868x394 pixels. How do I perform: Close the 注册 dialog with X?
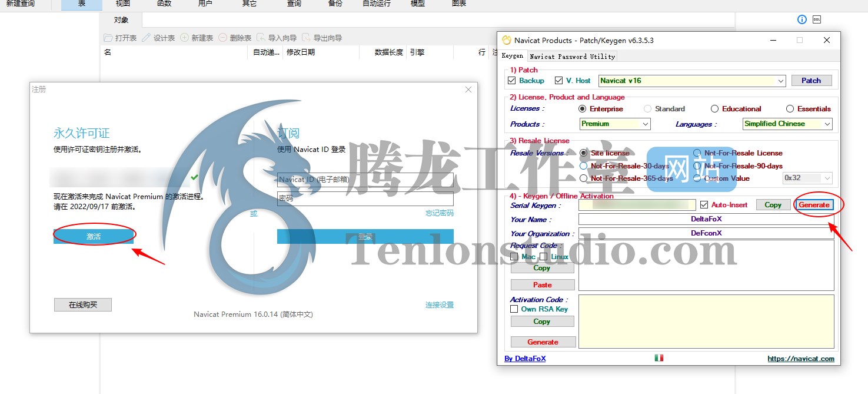(468, 90)
